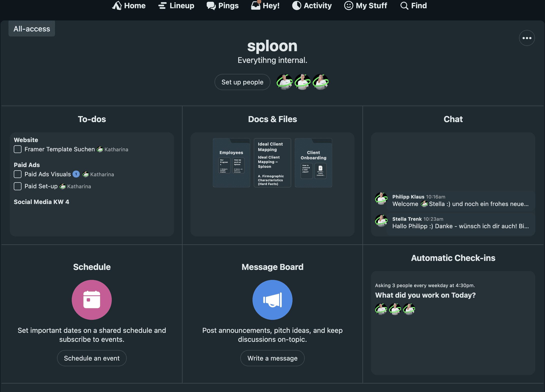This screenshot has height=392, width=545.
Task: Mark Paid Set-up as complete
Action: coord(18,186)
